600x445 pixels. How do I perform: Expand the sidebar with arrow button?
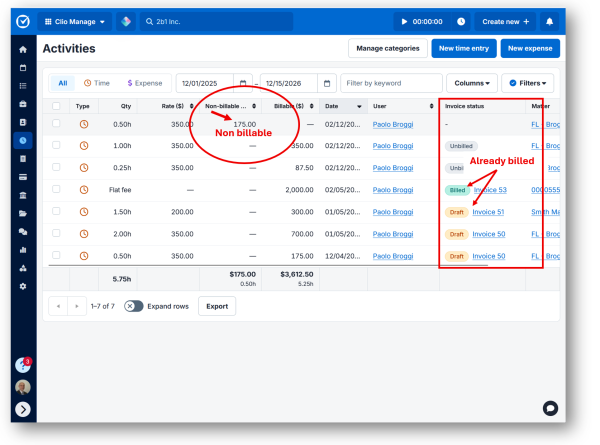click(x=23, y=409)
